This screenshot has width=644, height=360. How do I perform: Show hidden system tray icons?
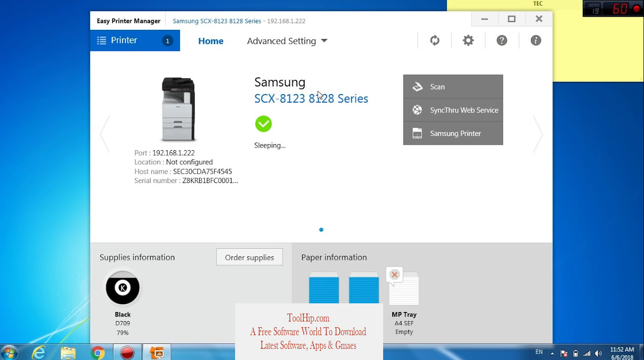[x=552, y=353]
